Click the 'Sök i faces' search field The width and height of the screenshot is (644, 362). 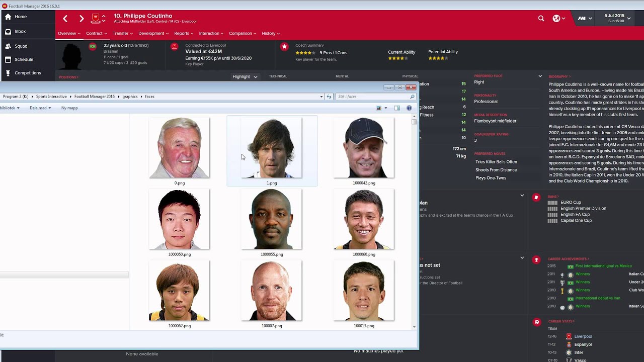(x=375, y=97)
